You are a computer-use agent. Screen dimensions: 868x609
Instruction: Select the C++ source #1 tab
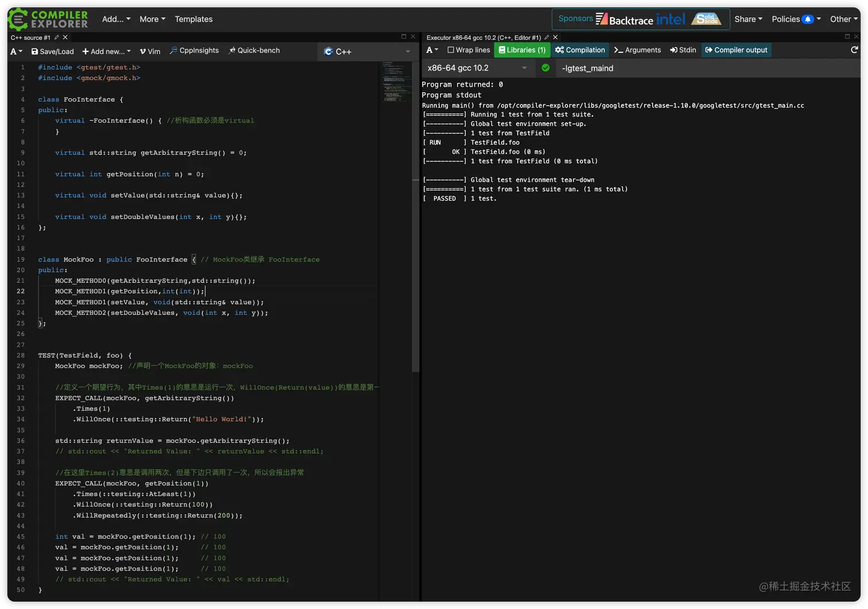pyautogui.click(x=30, y=37)
